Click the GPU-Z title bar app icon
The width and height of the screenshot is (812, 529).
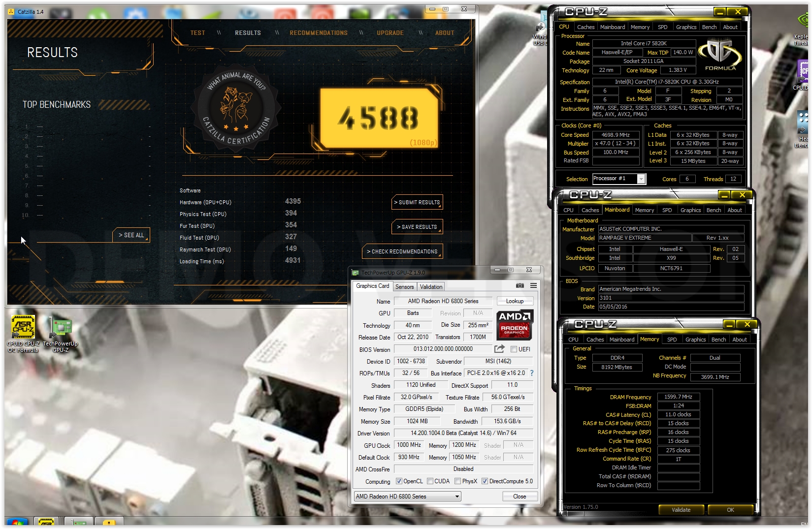coord(356,273)
